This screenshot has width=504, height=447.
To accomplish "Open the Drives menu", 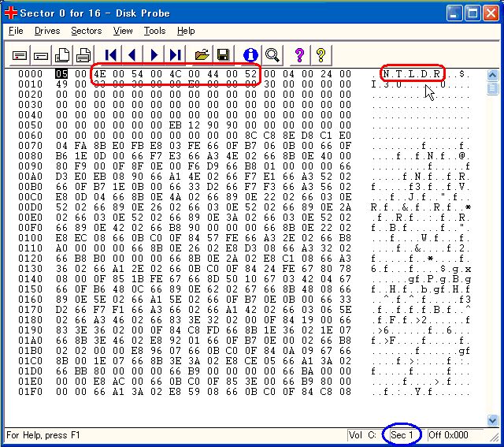I will (47, 31).
